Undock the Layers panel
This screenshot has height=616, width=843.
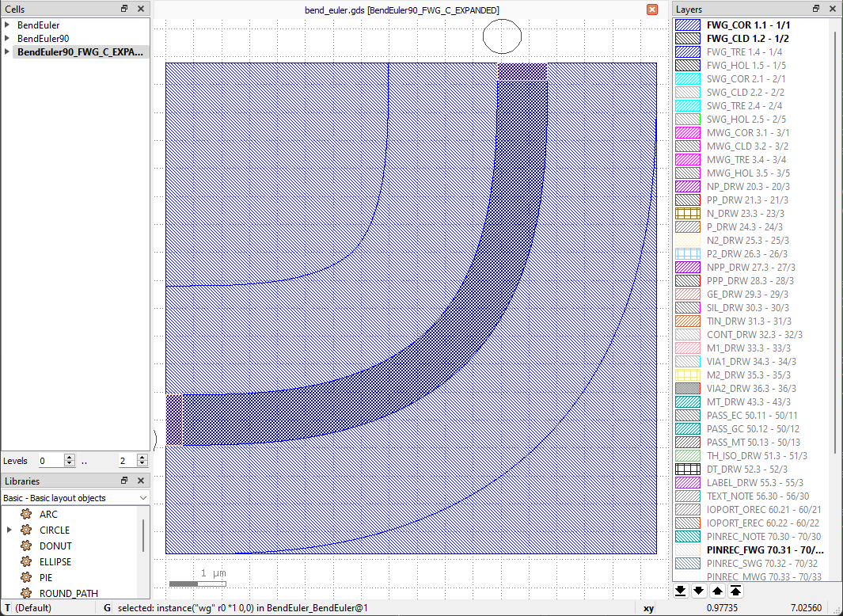tap(816, 9)
